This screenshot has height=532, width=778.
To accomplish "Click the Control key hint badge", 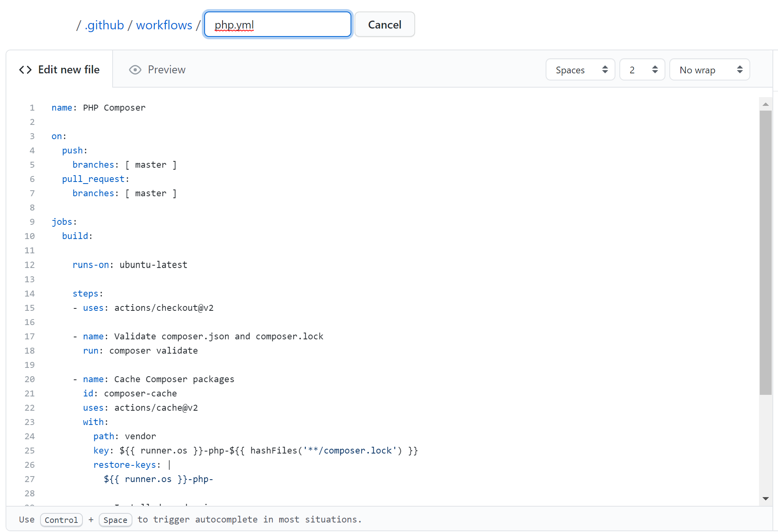I will pyautogui.click(x=61, y=520).
